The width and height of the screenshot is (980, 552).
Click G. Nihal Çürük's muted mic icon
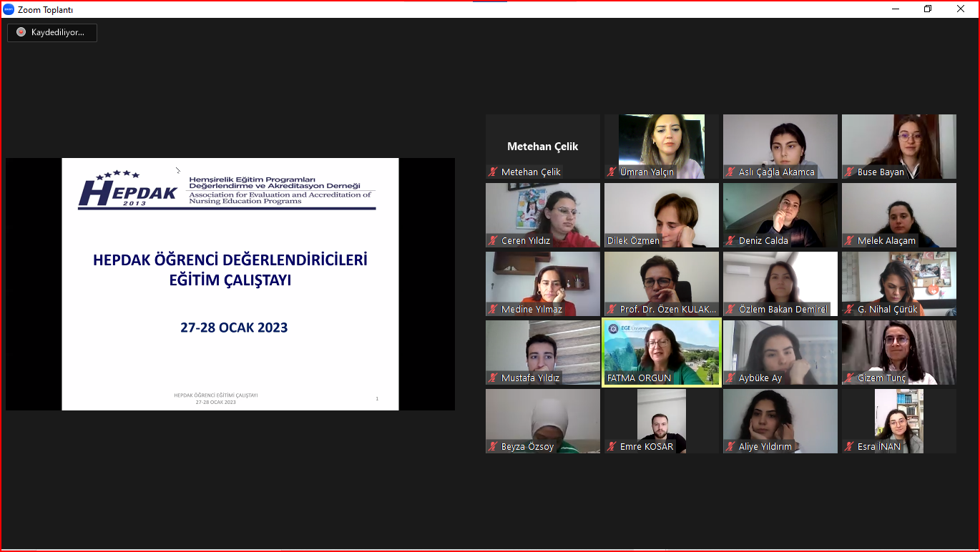click(x=849, y=310)
